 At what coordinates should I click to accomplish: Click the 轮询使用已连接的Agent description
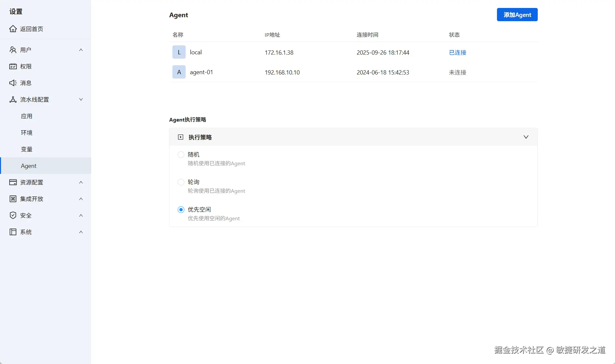coord(216,191)
